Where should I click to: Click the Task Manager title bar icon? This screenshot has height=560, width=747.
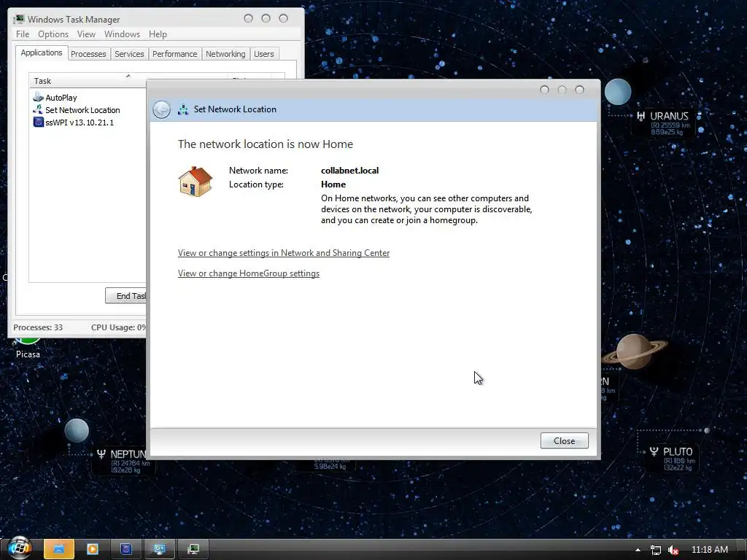click(x=19, y=19)
